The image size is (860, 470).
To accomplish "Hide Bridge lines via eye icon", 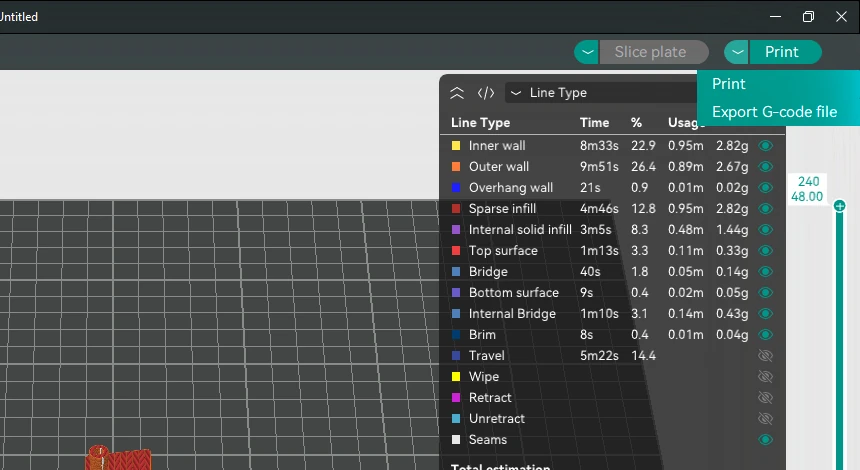I will click(766, 271).
